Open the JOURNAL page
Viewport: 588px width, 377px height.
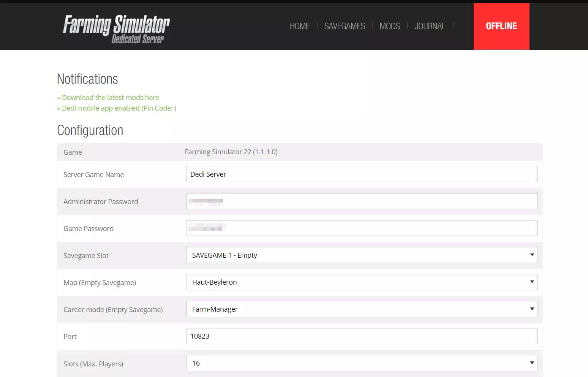430,26
